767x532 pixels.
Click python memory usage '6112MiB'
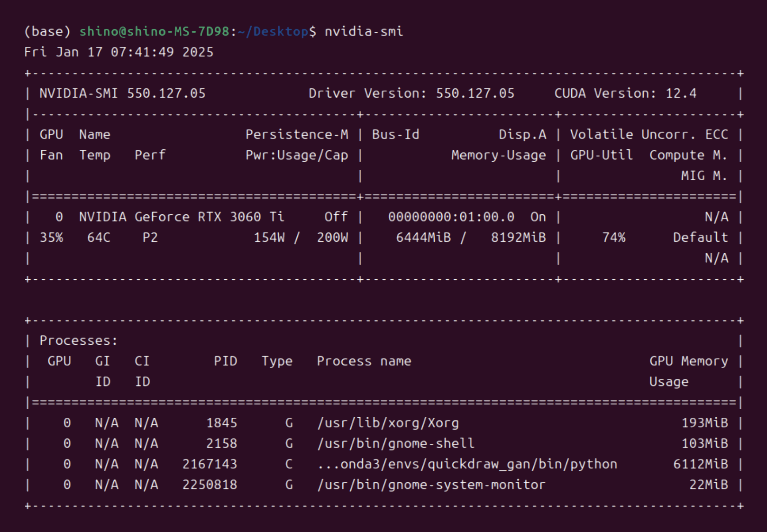(701, 464)
